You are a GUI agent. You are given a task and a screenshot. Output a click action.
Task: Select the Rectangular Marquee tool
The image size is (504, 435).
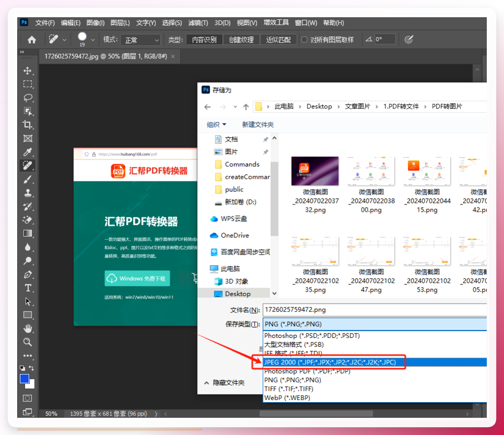pos(28,84)
